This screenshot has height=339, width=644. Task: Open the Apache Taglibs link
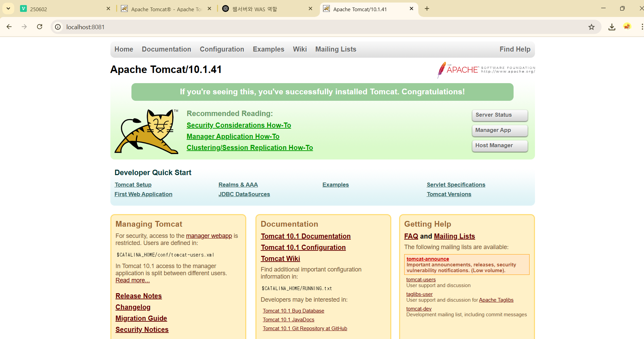click(x=496, y=300)
